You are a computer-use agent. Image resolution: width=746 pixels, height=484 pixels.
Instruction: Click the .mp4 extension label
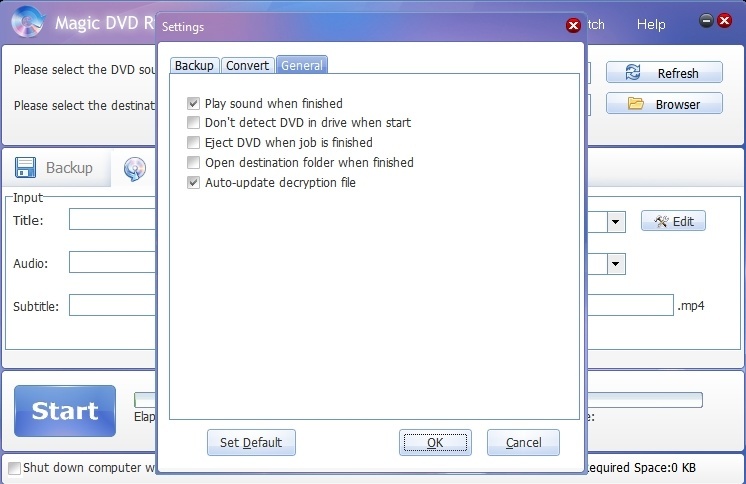pos(691,306)
